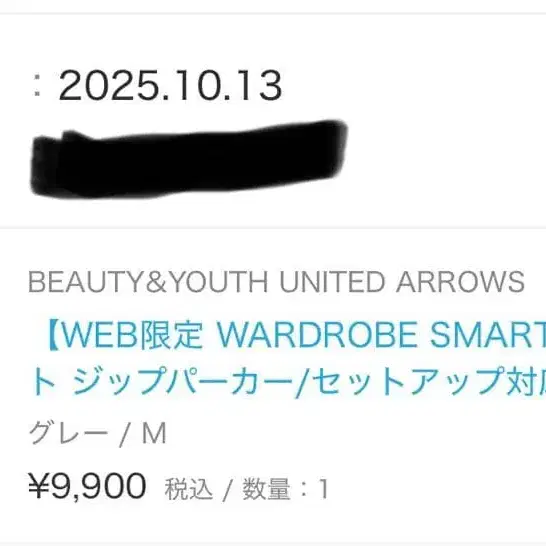546x546 pixels.
Task: Click the slash between 税込 and 数量
Action: click(227, 490)
